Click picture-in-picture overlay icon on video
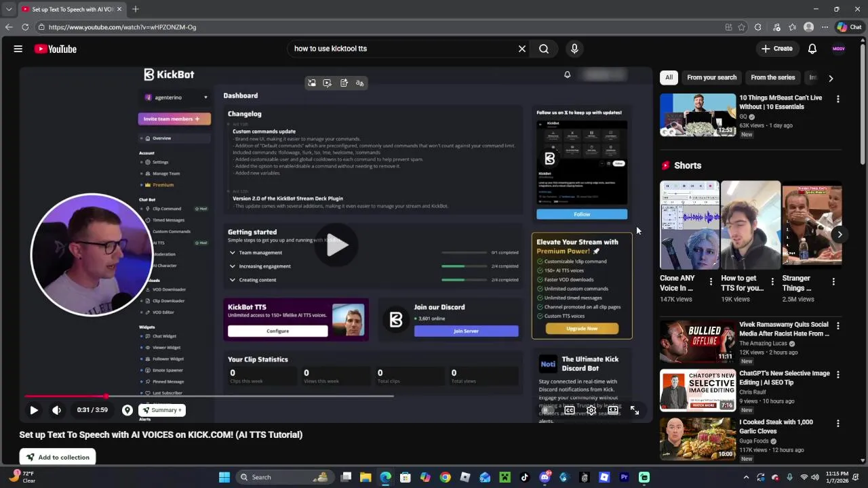868x488 pixels. click(x=312, y=83)
